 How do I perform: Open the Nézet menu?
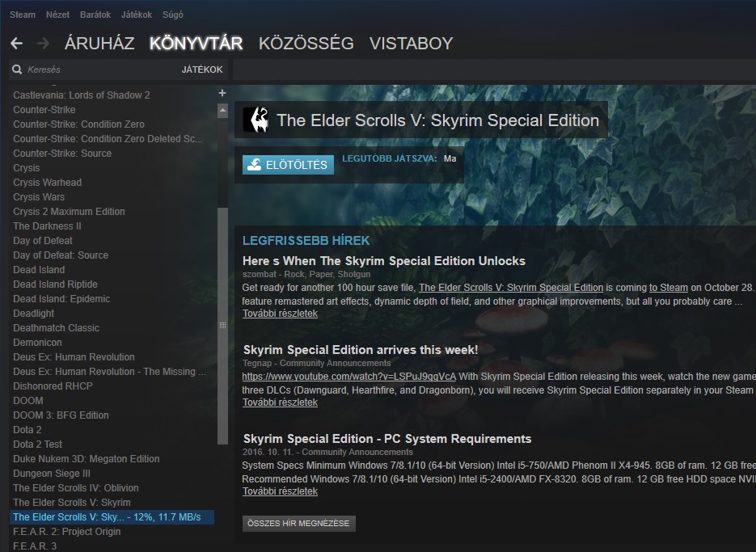click(x=58, y=15)
